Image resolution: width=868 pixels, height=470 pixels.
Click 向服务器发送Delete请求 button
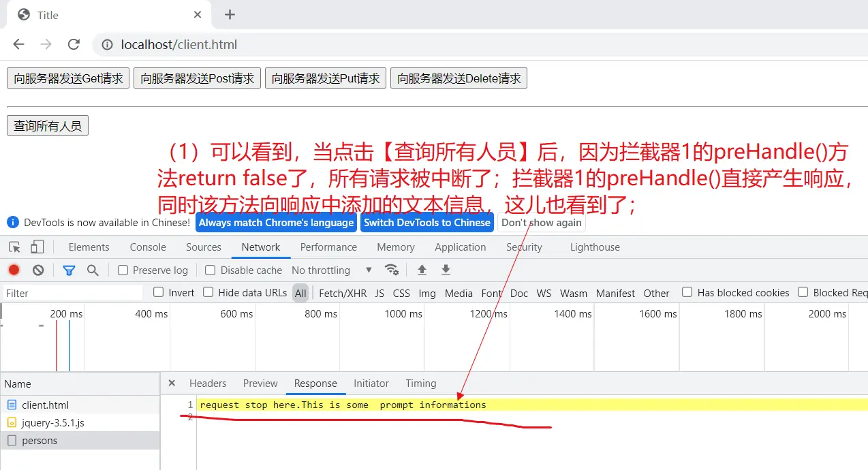pyautogui.click(x=459, y=78)
